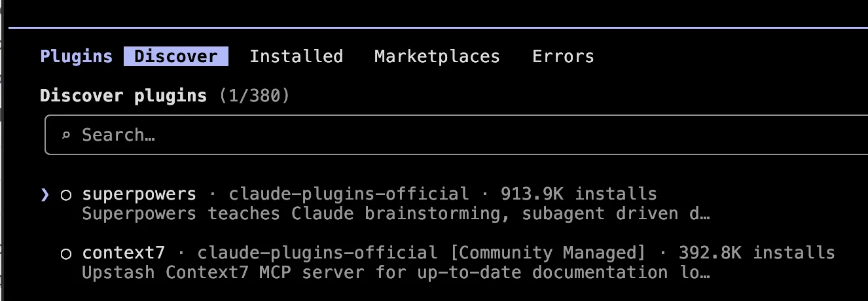Viewport: 868px width, 301px height.
Task: Switch to the Discover tab
Action: [x=176, y=56]
